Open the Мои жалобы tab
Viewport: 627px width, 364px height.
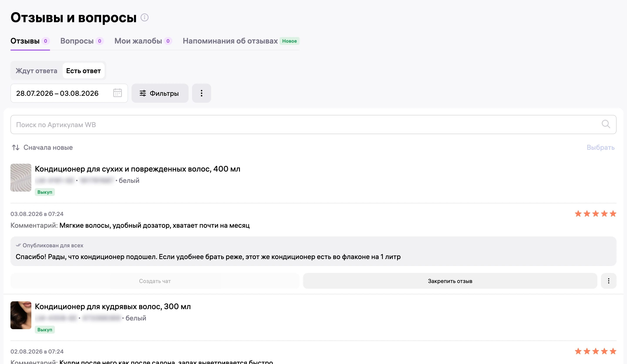click(143, 41)
